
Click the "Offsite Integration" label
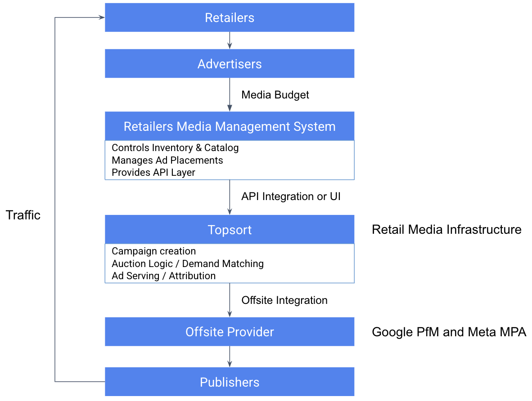coord(284,300)
